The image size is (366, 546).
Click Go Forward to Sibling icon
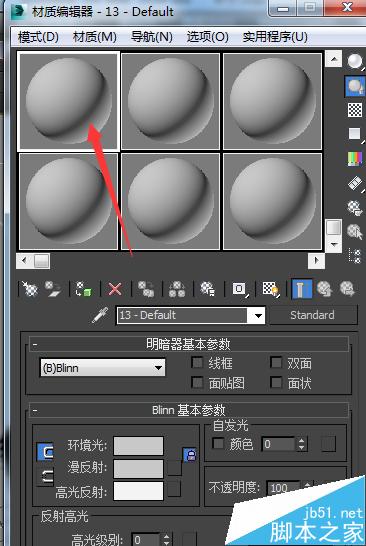point(347,289)
